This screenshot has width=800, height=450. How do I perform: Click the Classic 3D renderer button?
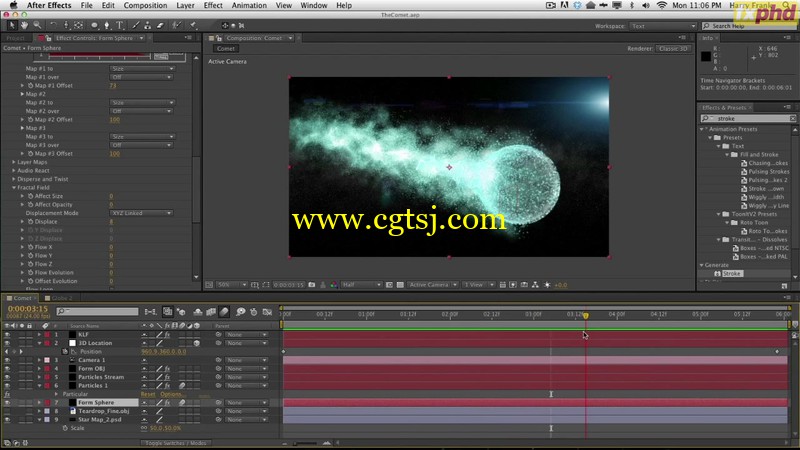point(673,48)
